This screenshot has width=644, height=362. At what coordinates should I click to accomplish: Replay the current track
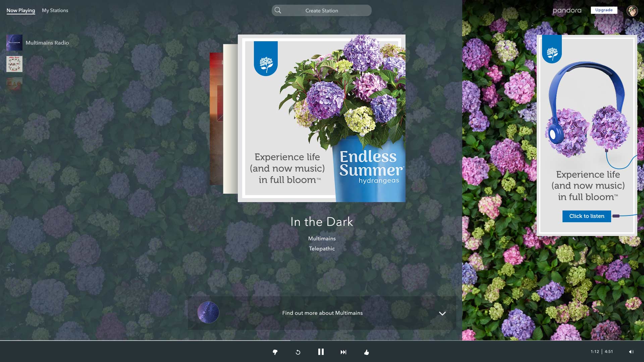(298, 352)
